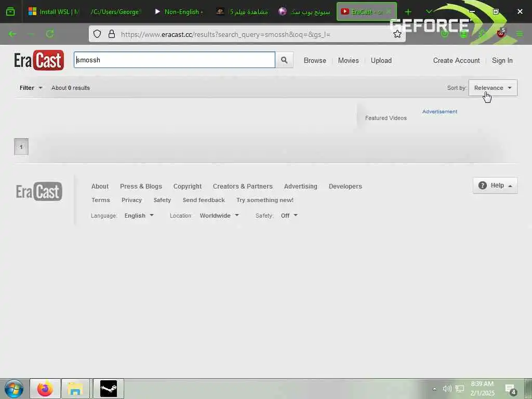
Task: Click Send feedback link
Action: [204, 200]
